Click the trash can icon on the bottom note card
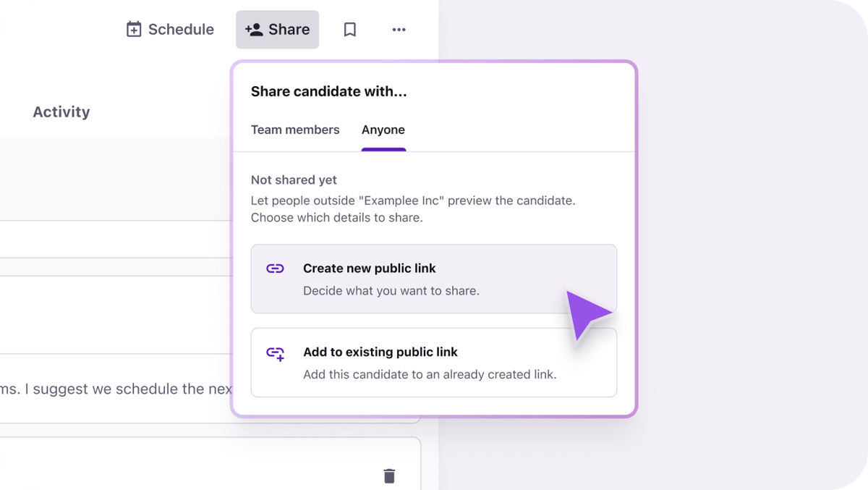The height and width of the screenshot is (490, 868). click(390, 476)
